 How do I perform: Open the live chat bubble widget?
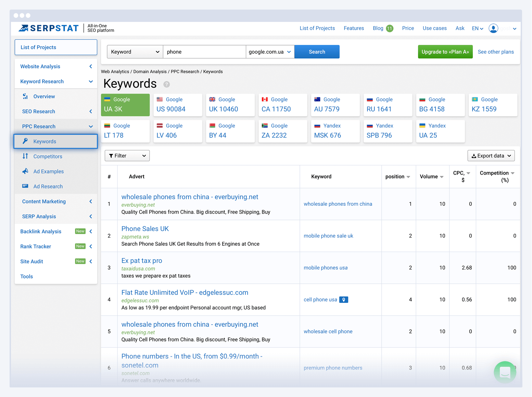[x=505, y=372]
